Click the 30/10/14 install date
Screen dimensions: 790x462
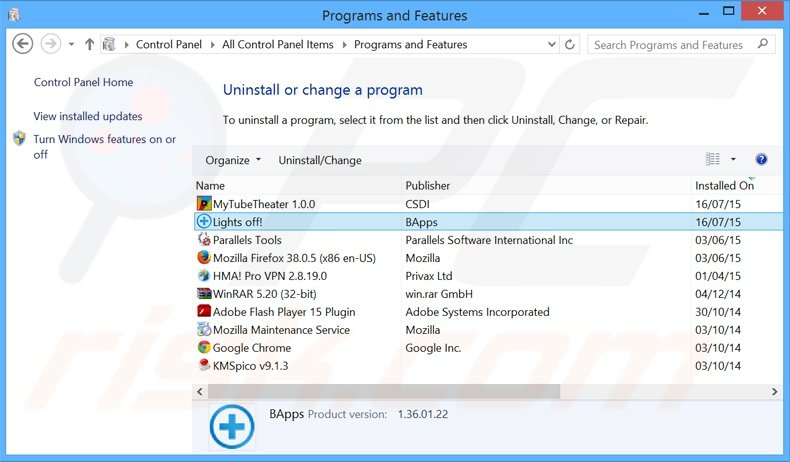[x=718, y=312]
